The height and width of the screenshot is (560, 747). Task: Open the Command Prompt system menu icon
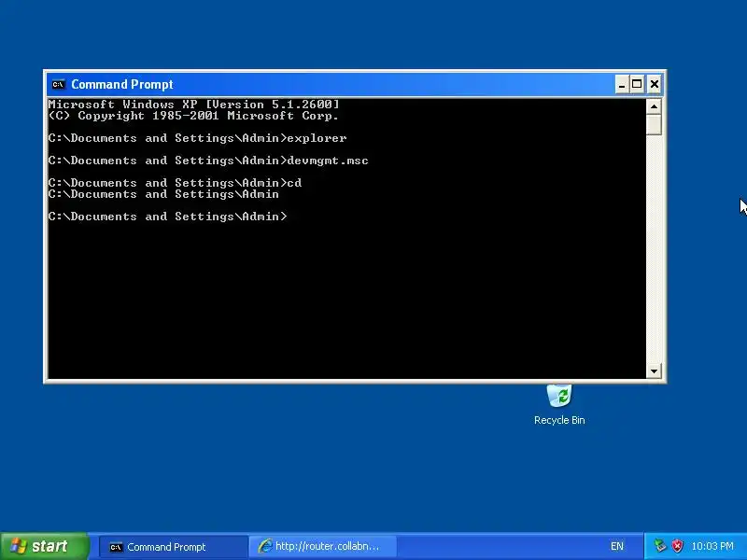point(58,84)
